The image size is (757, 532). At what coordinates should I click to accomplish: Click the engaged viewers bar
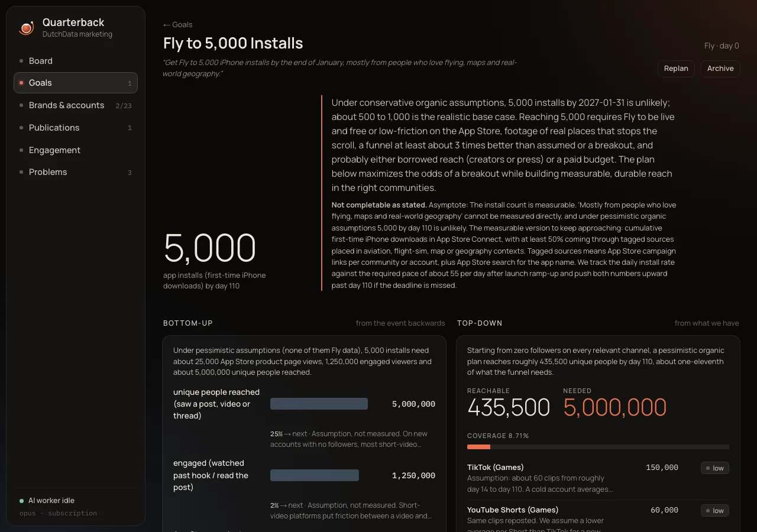(x=315, y=475)
